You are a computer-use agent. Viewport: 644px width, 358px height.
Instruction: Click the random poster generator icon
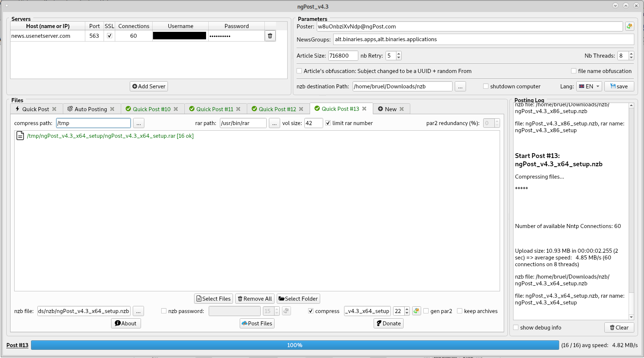point(629,26)
